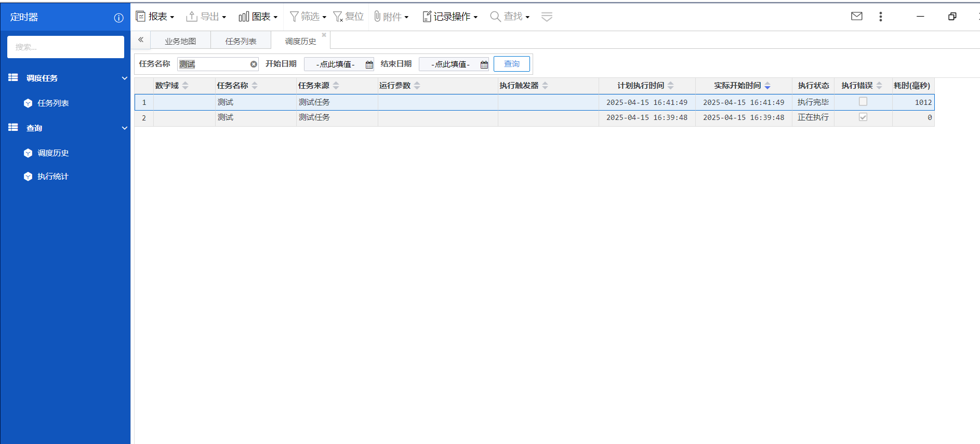Image resolution: width=980 pixels, height=444 pixels.
Task: Close the 调度历史 tab
Action: (324, 35)
